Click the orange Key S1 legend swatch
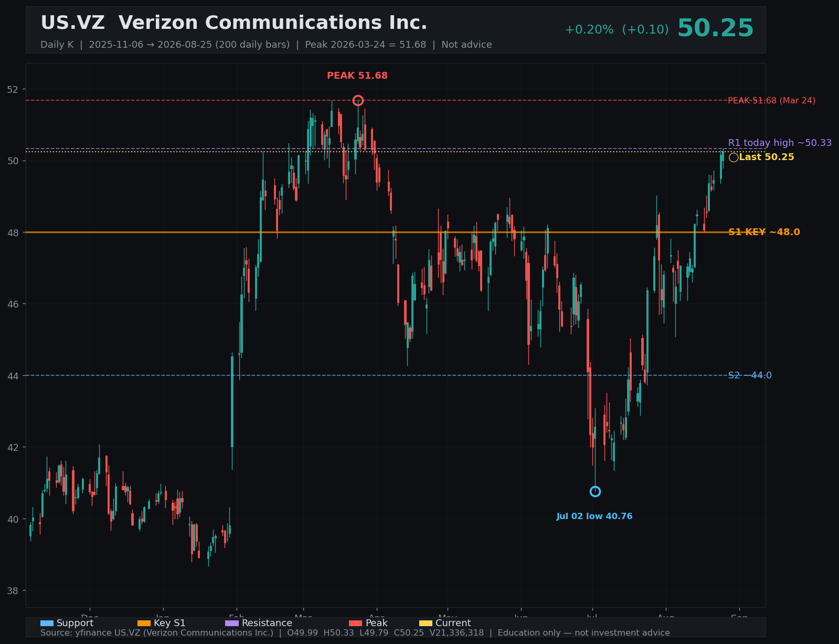The height and width of the screenshot is (644, 839). tap(144, 623)
